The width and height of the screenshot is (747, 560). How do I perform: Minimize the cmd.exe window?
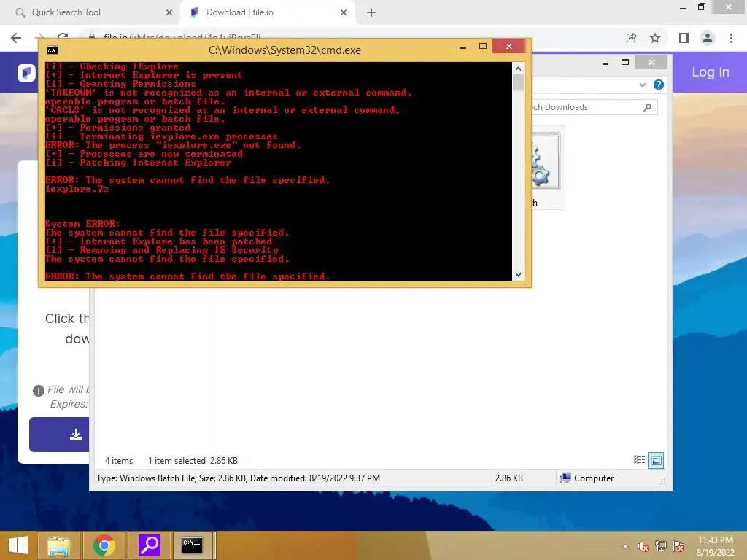463,47
